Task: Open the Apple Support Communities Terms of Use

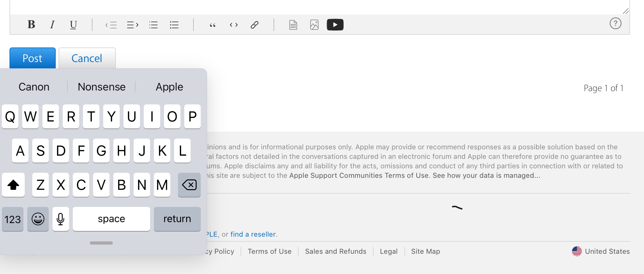Action: 359,175
